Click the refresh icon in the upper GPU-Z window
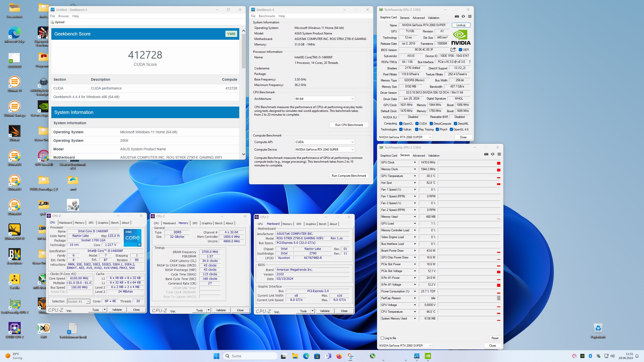This screenshot has height=362, width=644. click(x=463, y=17)
